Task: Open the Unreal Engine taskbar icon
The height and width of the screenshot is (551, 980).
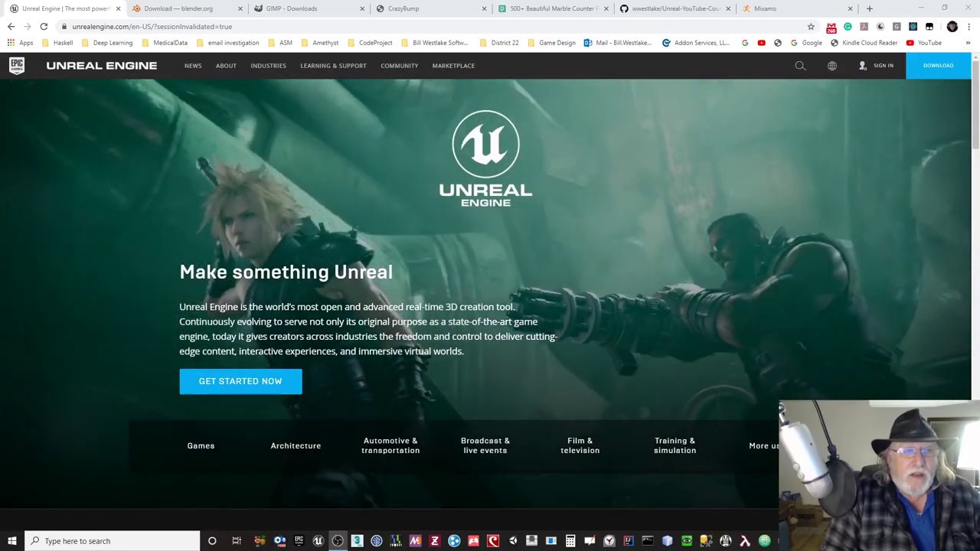Action: tap(318, 541)
